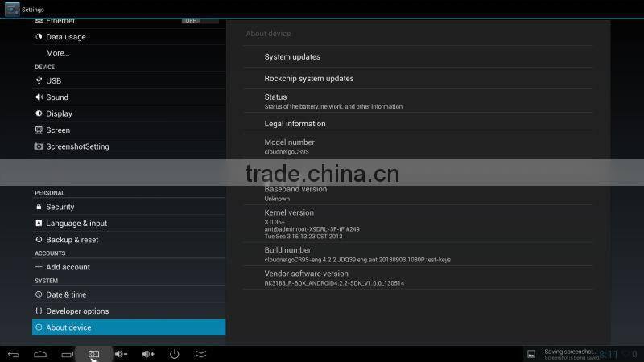Click the ScreenshotSetting camera icon
The image size is (644, 362).
(x=39, y=146)
